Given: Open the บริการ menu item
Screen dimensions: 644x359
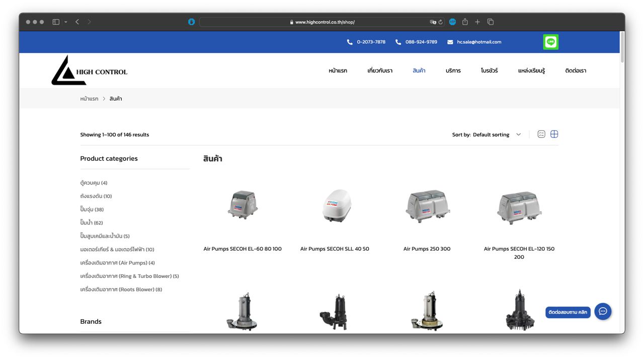Looking at the screenshot, I should point(453,70).
